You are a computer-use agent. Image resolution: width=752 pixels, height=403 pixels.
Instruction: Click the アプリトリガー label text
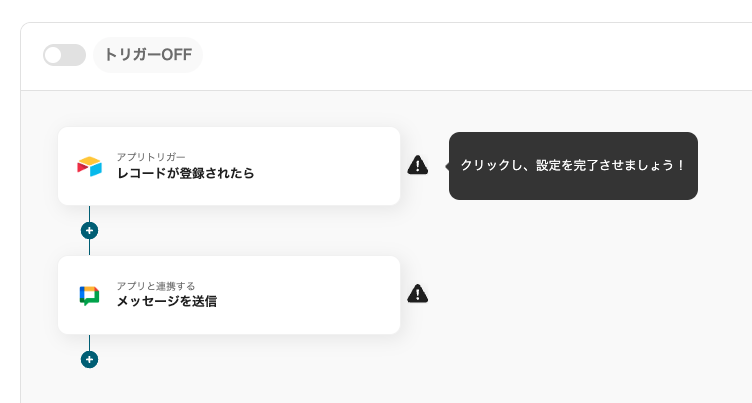click(x=151, y=157)
